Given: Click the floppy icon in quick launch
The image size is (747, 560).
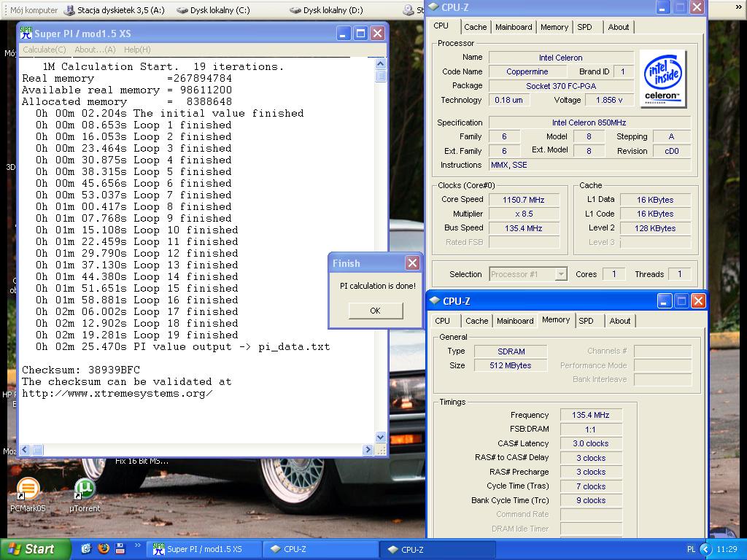Looking at the screenshot, I should (x=120, y=548).
